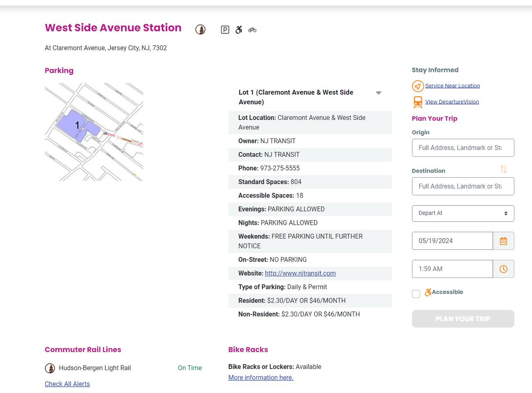Image resolution: width=532 pixels, height=393 pixels.
Task: Open View DepartureVision link
Action: coord(452,102)
